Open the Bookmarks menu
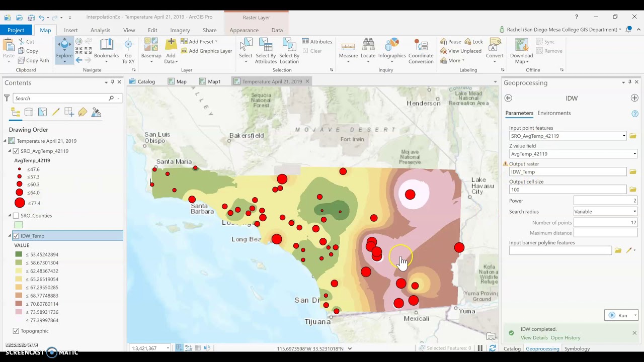The height and width of the screenshot is (362, 644). 106,50
